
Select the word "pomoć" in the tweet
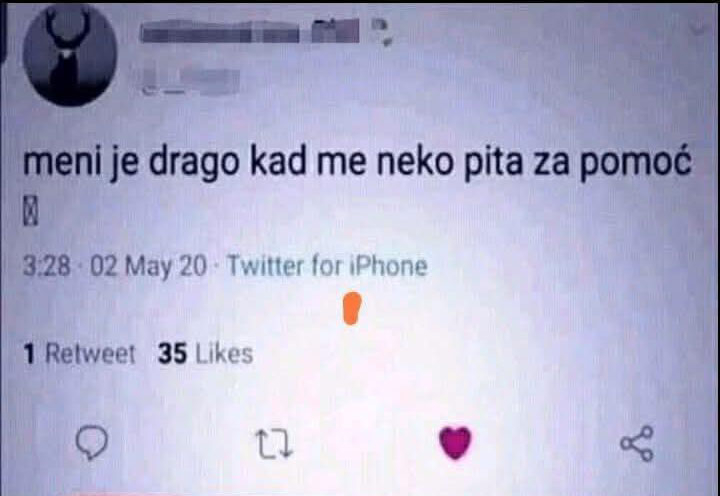click(x=635, y=163)
